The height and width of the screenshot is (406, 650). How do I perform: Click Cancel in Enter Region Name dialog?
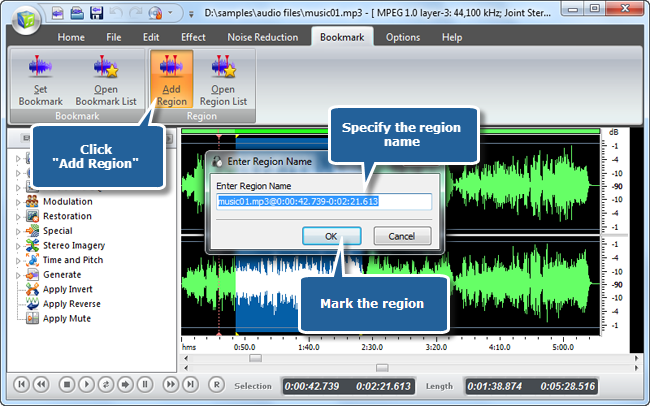coord(402,236)
